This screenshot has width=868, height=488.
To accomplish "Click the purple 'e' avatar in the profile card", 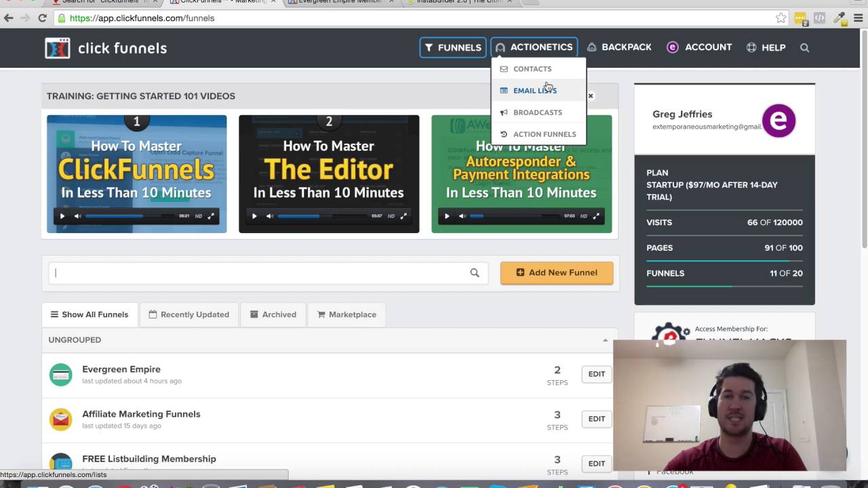I will [x=778, y=121].
